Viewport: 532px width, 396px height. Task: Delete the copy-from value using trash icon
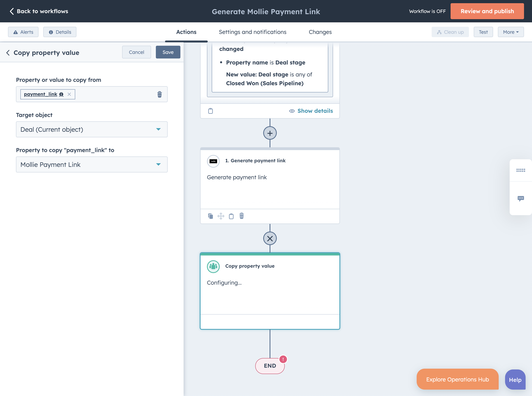(x=159, y=94)
